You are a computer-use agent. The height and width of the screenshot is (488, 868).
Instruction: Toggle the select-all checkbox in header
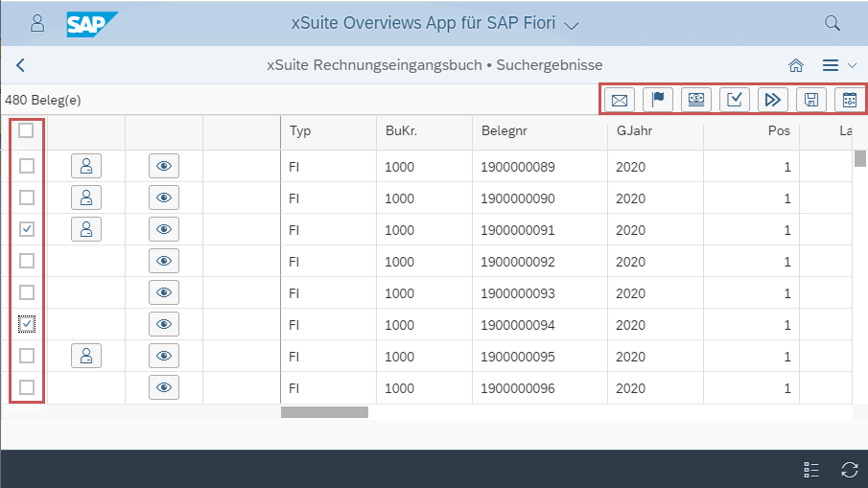point(26,130)
